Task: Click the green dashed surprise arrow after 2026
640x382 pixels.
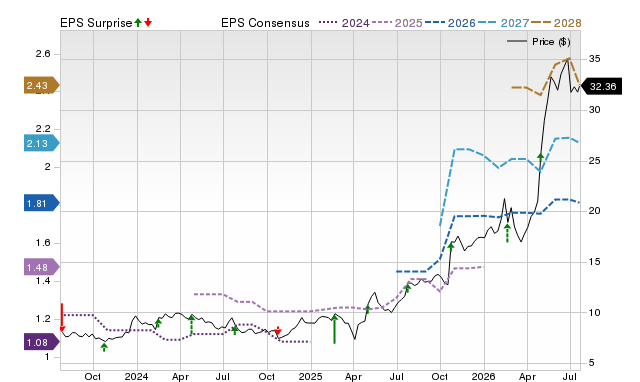Action: pyautogui.click(x=507, y=233)
